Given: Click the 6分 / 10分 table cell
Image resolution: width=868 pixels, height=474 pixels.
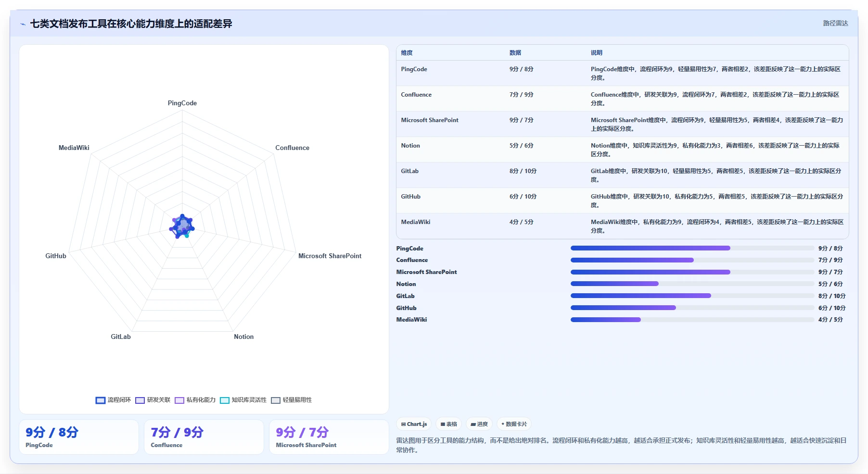Looking at the screenshot, I should (x=523, y=197).
